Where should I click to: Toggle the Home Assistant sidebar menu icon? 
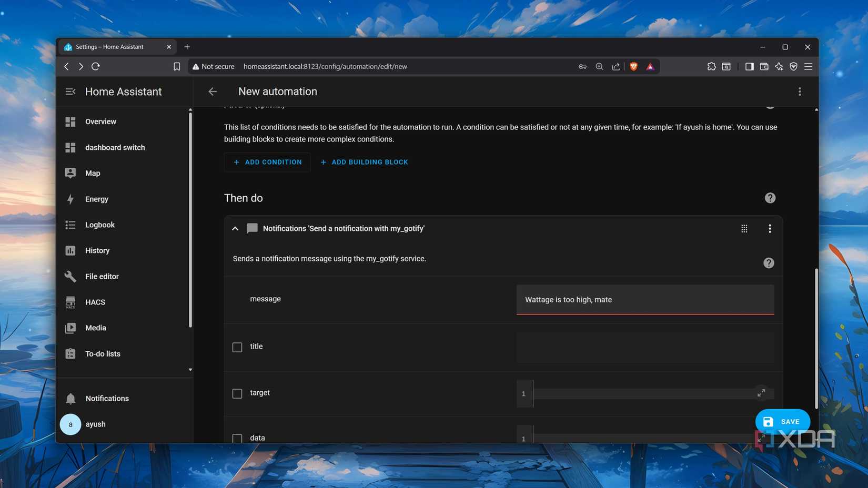pos(70,91)
